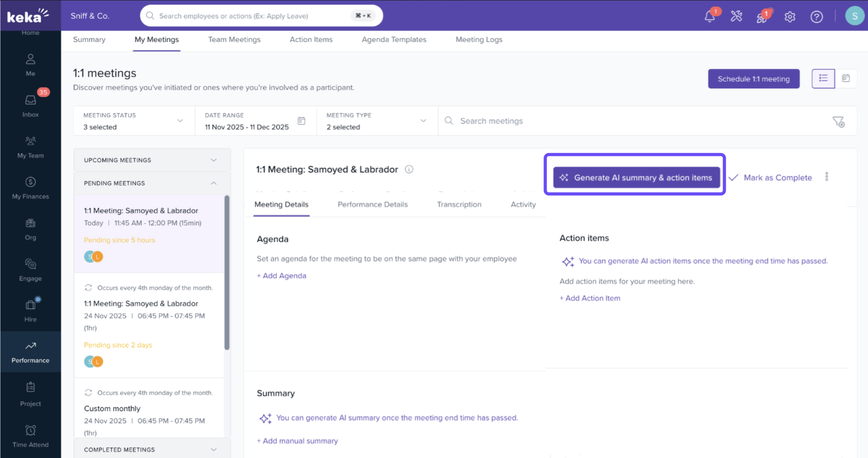Click Generate AI summary & action items

(x=636, y=177)
